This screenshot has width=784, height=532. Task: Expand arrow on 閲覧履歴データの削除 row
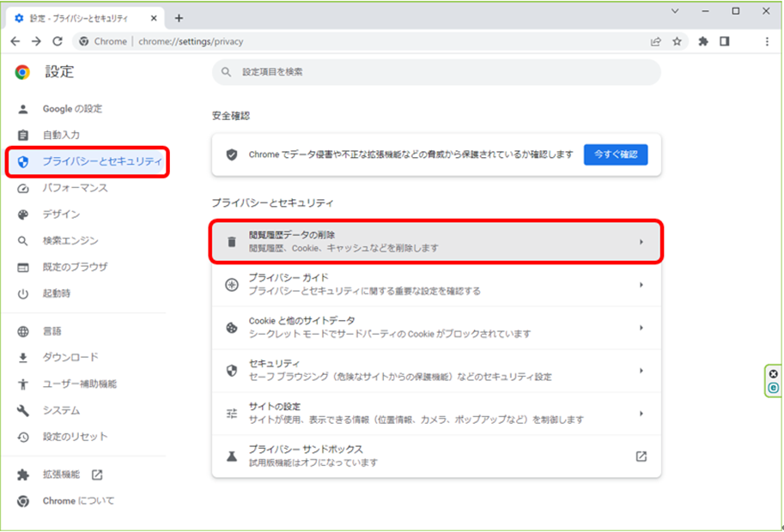(x=641, y=242)
